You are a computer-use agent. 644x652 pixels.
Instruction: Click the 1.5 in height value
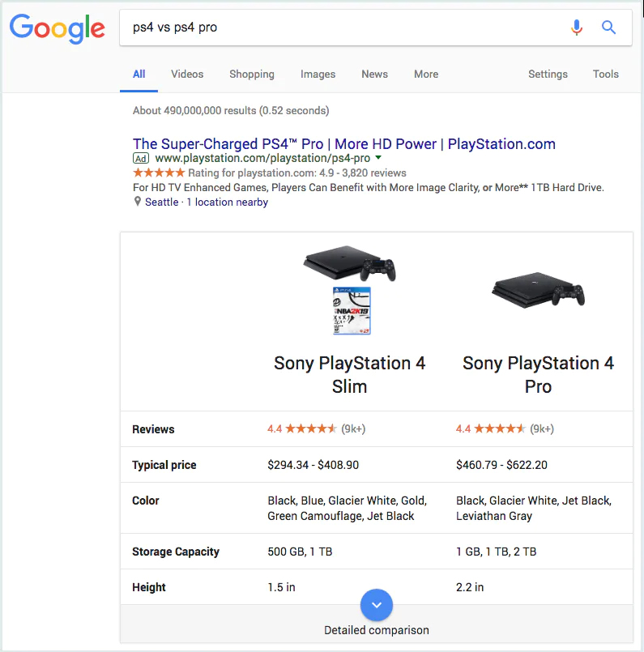pyautogui.click(x=281, y=587)
